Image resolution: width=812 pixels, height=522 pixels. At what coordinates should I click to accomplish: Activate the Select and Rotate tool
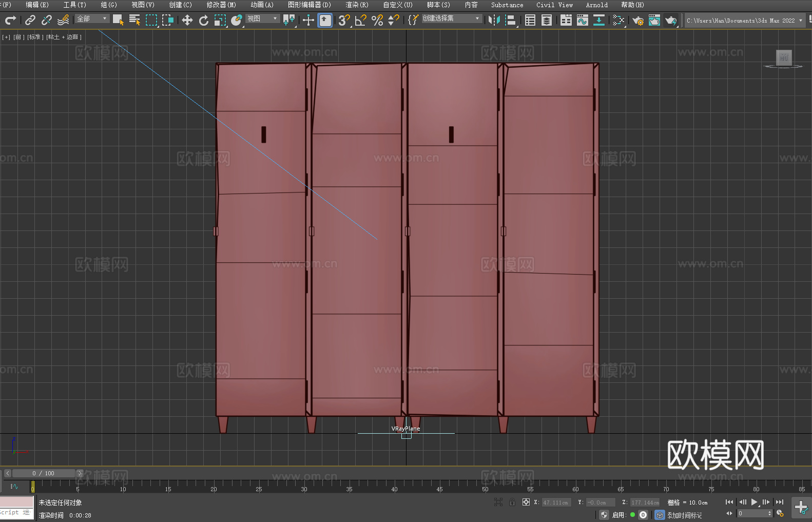[204, 20]
